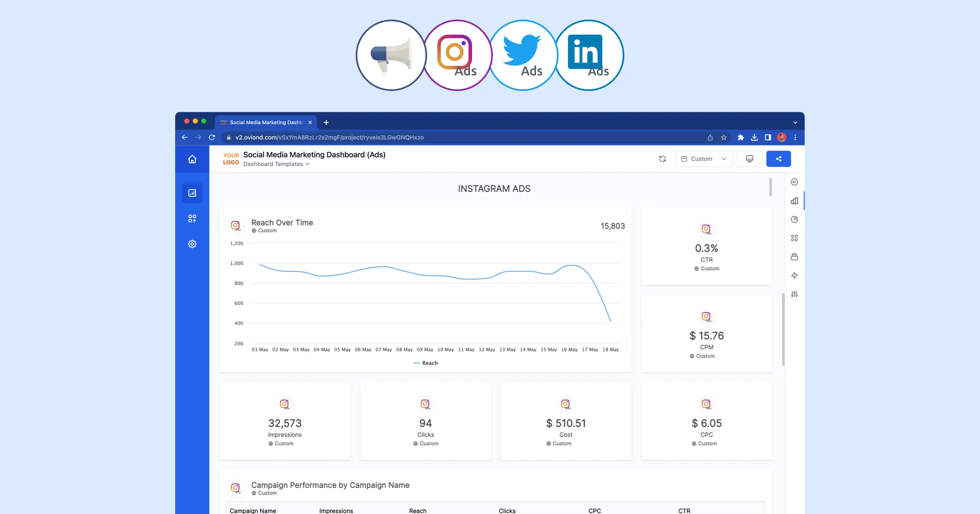Image resolution: width=980 pixels, height=514 pixels.
Task: Click the 94 Clicks card
Action: coord(425,421)
